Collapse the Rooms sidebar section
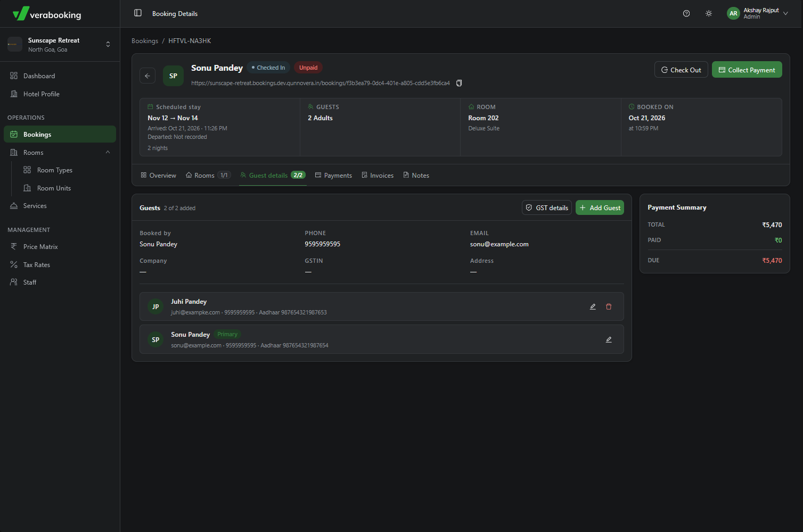Viewport: 803px width, 532px height. click(x=108, y=152)
